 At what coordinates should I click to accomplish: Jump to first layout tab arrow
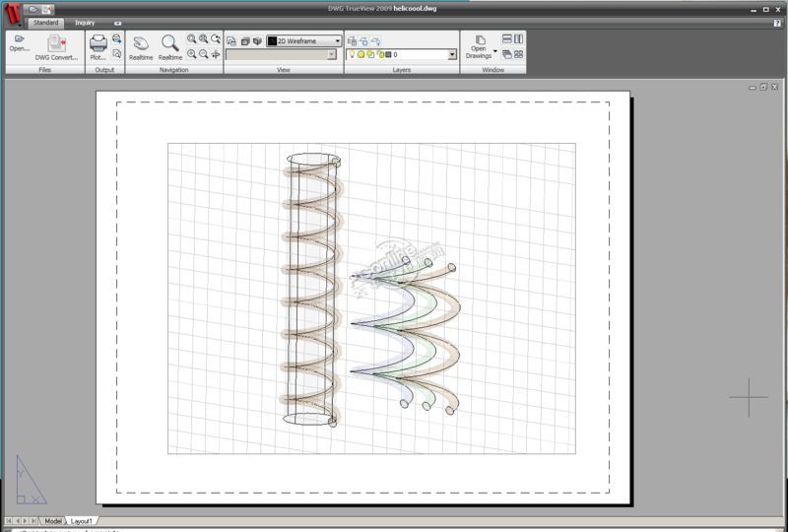click(x=9, y=521)
